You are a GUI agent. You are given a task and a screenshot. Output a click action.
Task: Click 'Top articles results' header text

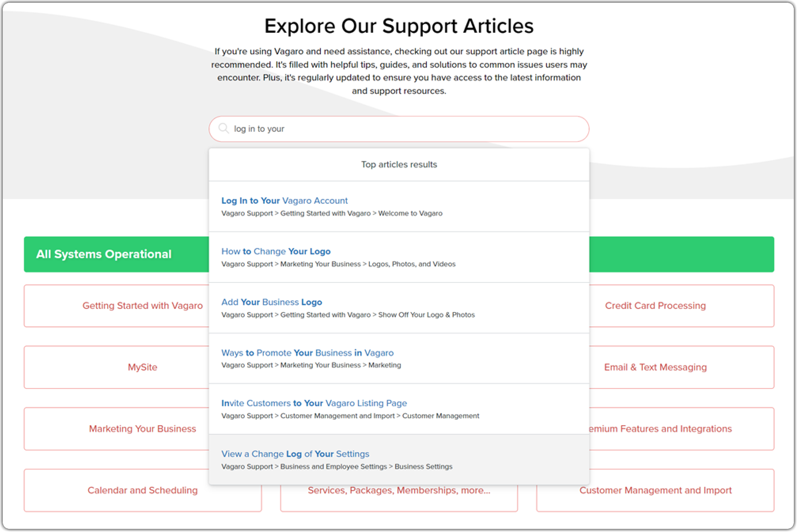[x=399, y=165]
